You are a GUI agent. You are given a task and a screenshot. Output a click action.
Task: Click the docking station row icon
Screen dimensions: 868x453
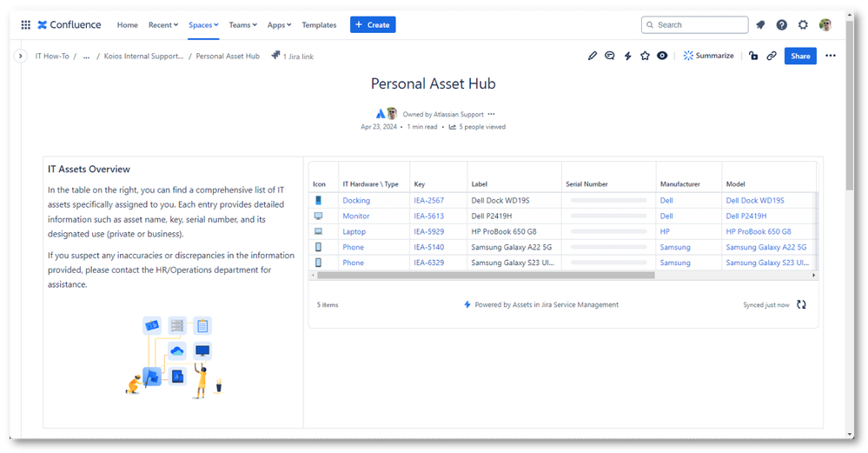tap(318, 200)
